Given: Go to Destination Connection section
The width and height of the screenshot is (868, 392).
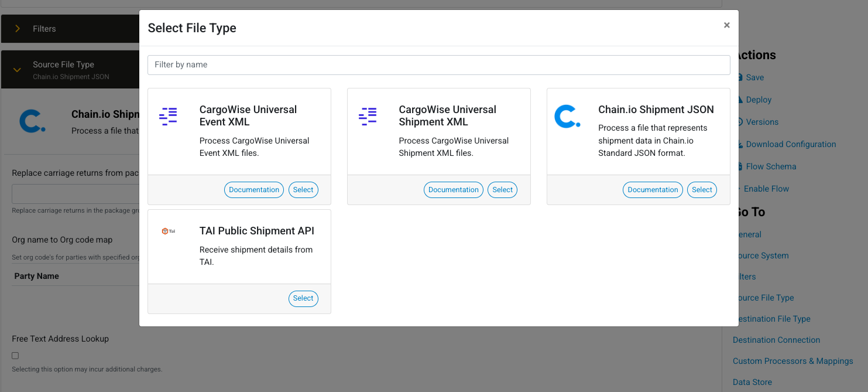Looking at the screenshot, I should tap(776, 340).
